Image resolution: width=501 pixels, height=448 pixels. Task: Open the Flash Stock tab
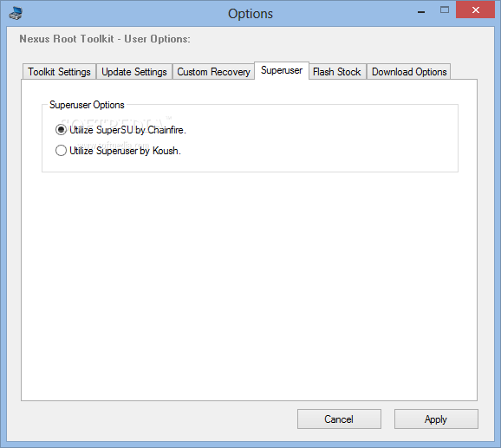[x=337, y=72]
